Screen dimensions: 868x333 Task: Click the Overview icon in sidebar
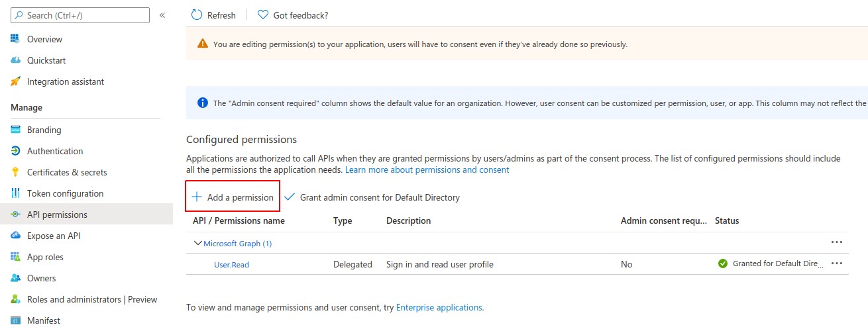tap(15, 39)
